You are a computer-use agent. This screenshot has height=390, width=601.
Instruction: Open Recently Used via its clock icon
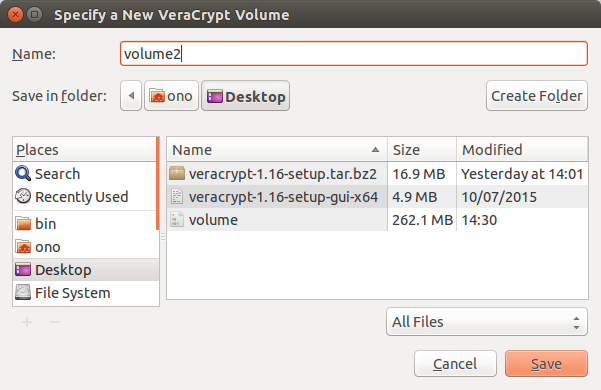point(23,197)
